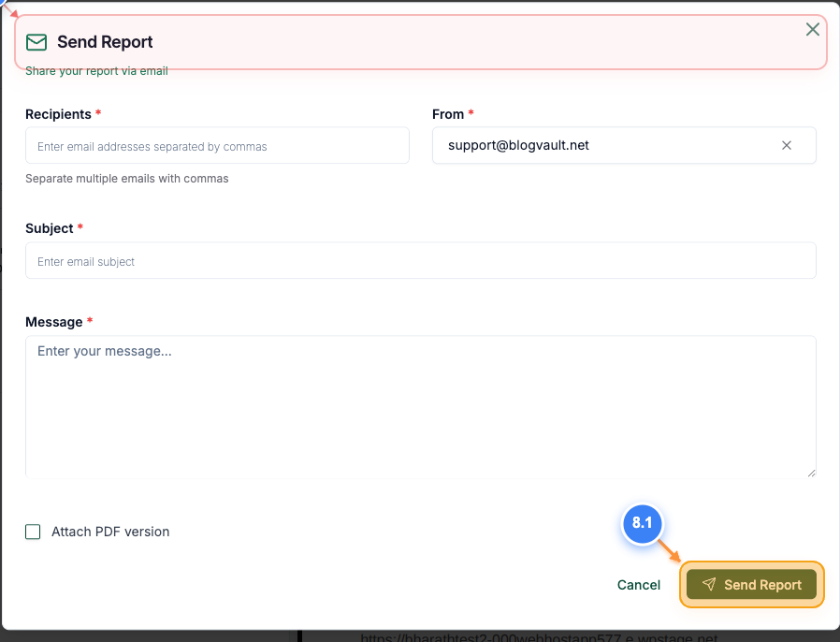Enable the Attach PDF version checkbox
The width and height of the screenshot is (840, 642).
tap(33, 532)
